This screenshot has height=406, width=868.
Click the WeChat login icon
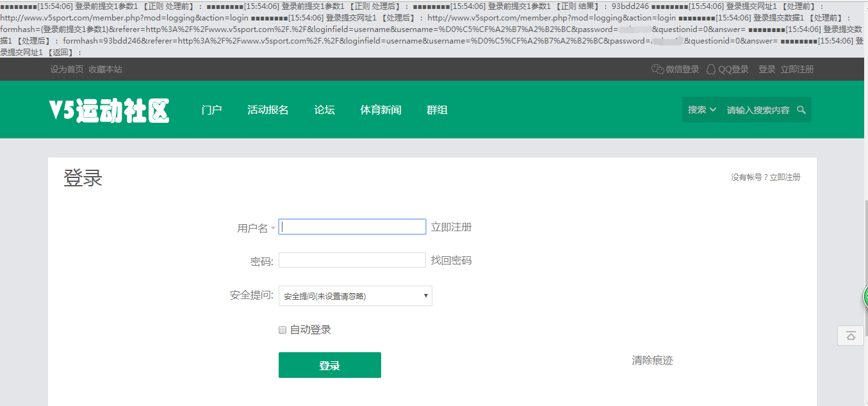point(657,69)
